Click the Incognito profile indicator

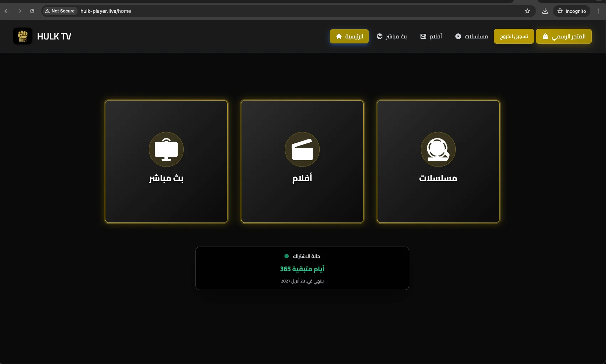(x=571, y=11)
